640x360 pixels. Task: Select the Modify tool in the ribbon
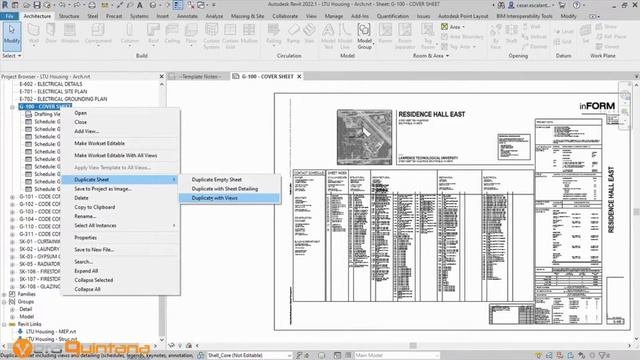[11, 36]
